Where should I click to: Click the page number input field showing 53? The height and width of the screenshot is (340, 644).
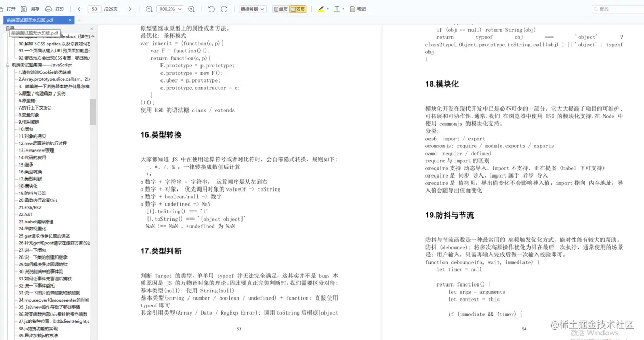pos(95,9)
